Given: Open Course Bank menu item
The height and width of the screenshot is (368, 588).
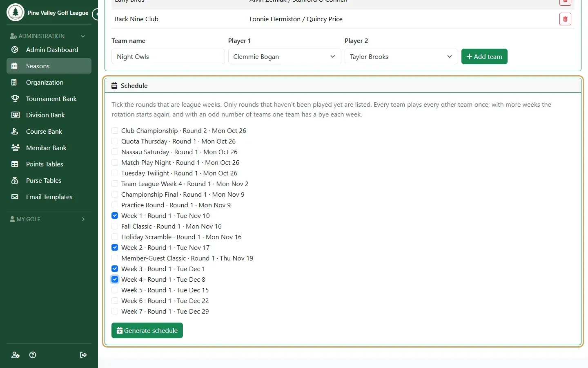Looking at the screenshot, I should (49, 131).
